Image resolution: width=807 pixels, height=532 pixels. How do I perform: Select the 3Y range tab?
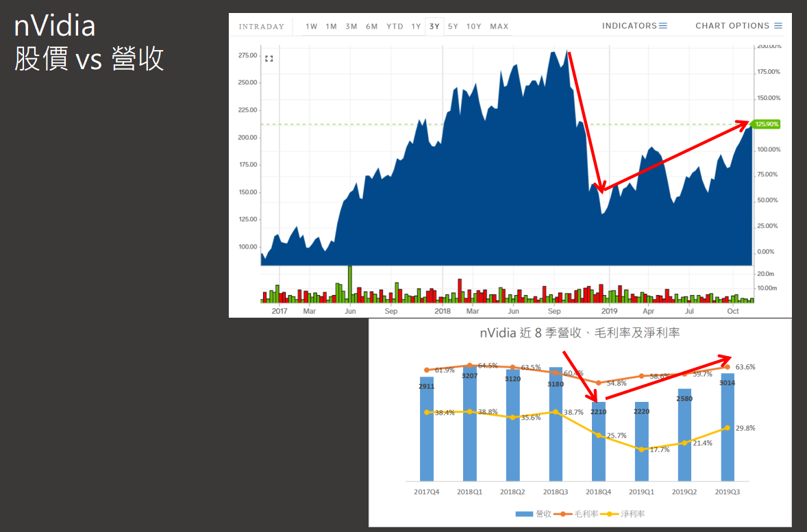pyautogui.click(x=434, y=26)
